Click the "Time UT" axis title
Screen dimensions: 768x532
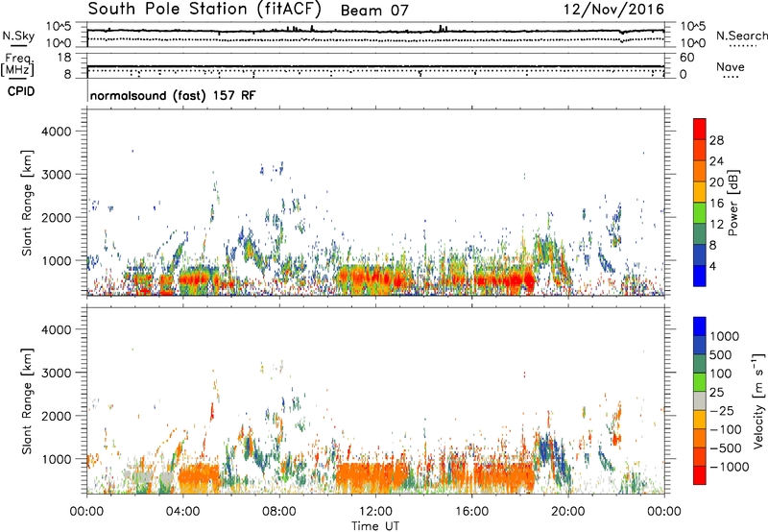pos(375,526)
